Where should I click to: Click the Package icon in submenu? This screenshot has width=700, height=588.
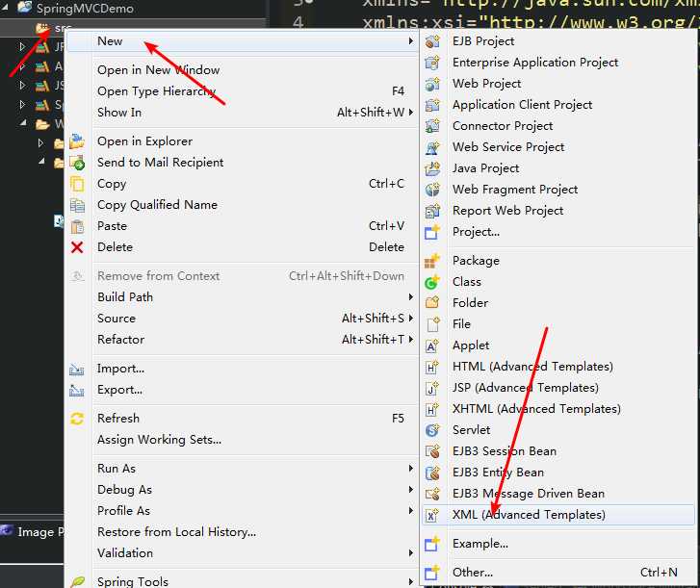point(432,261)
